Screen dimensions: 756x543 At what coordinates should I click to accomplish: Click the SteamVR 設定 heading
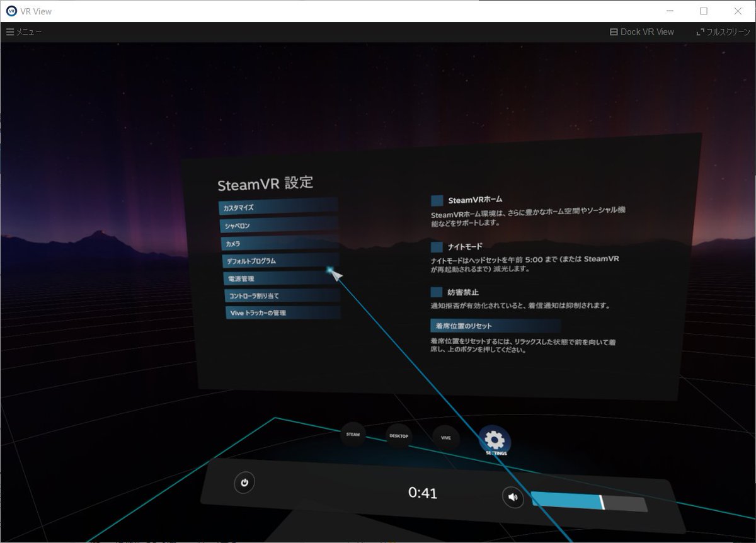tap(265, 183)
